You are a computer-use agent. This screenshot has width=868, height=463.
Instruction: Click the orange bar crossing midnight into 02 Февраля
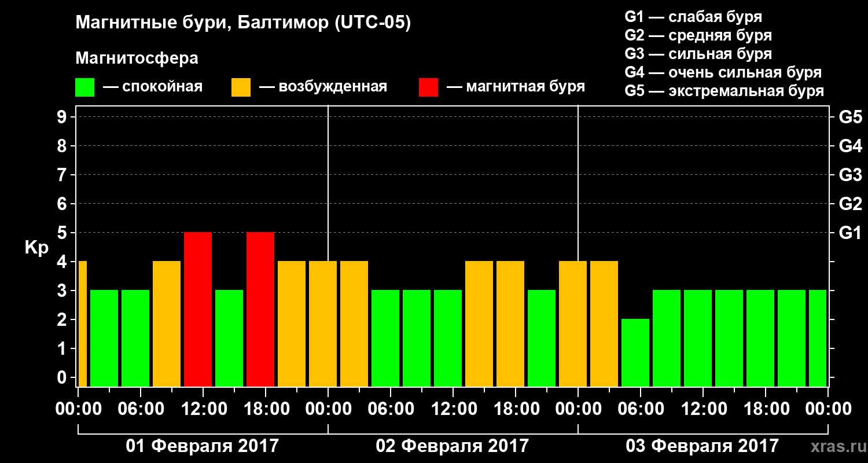pyautogui.click(x=323, y=324)
